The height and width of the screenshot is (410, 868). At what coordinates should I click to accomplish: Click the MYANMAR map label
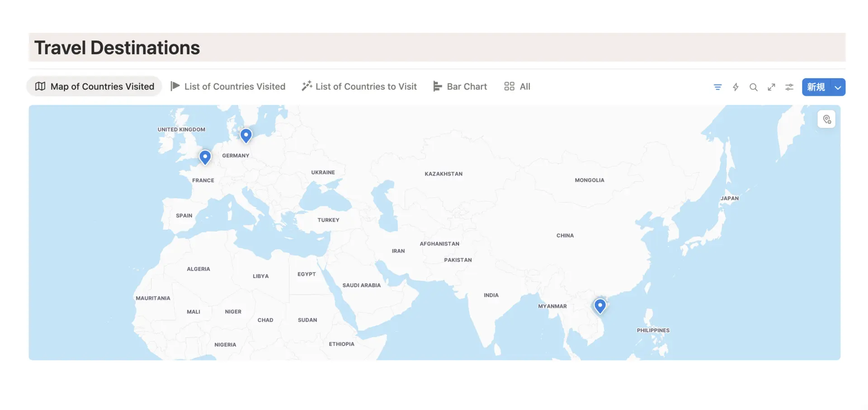(552, 306)
